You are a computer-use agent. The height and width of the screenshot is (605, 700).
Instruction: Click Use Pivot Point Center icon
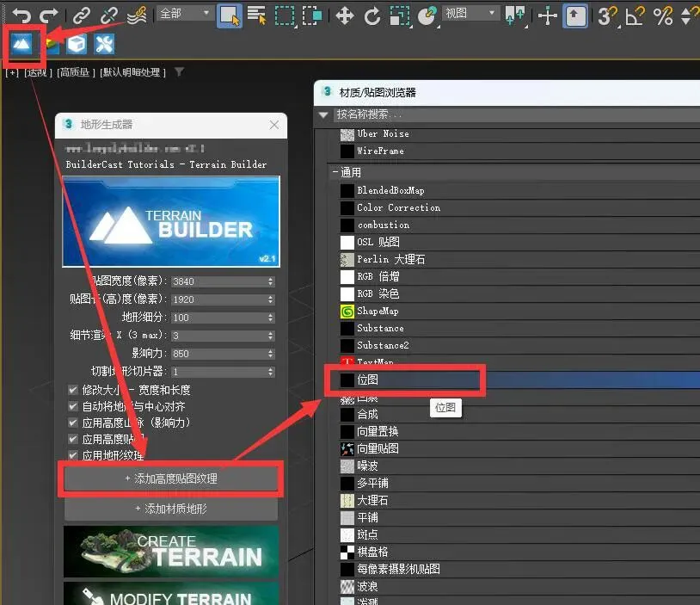(x=515, y=15)
